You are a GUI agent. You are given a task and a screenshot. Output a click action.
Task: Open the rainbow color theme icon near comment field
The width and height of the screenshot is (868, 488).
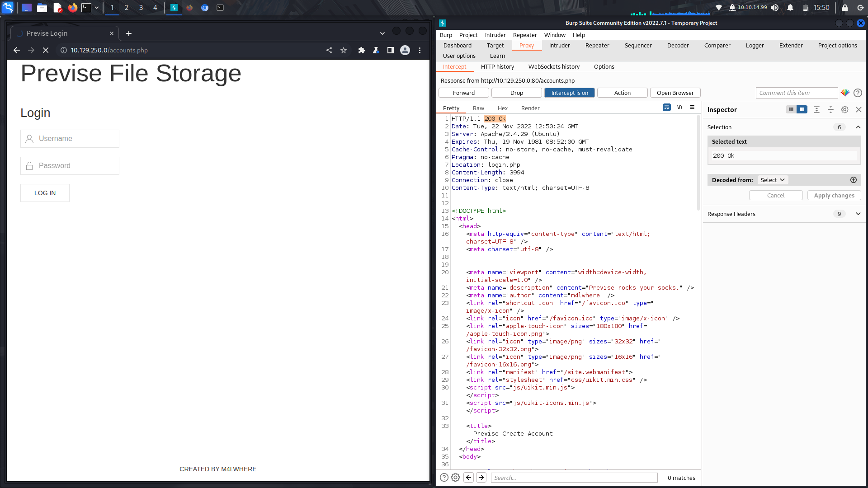pos(845,93)
